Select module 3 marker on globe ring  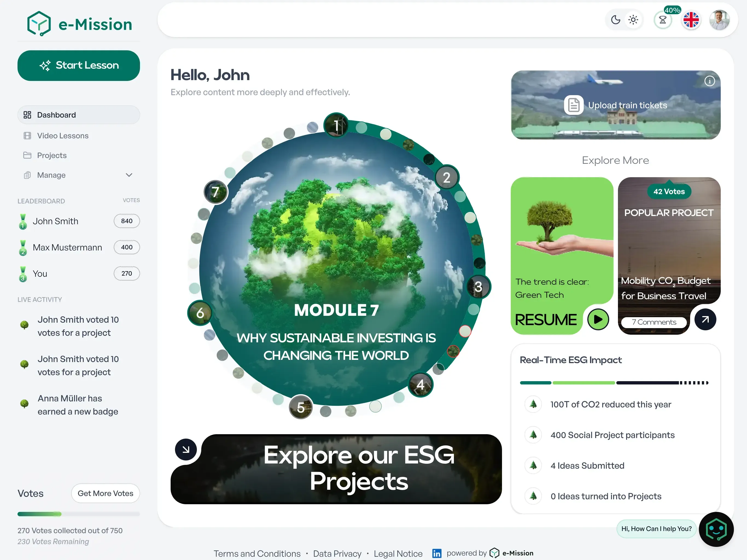pos(478,287)
